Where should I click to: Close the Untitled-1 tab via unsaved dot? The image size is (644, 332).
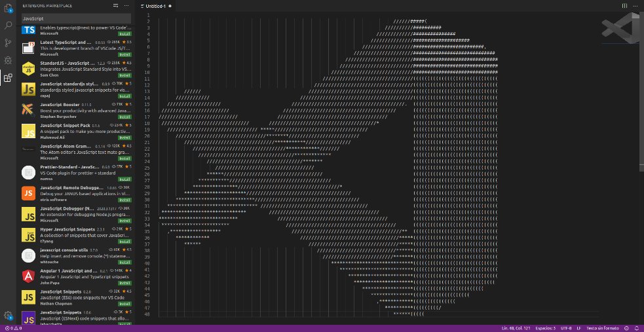(x=170, y=6)
